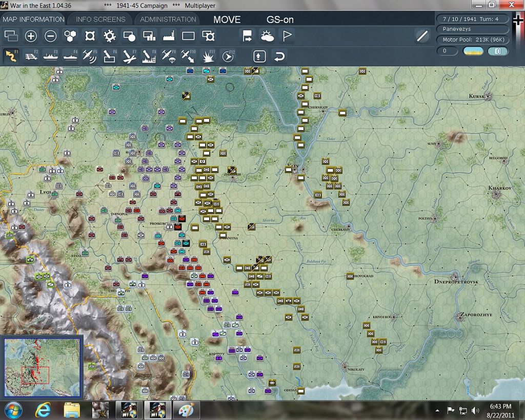Open the File Explorer taskbar folder
Image resolution: width=525 pixels, height=420 pixels.
point(72,410)
